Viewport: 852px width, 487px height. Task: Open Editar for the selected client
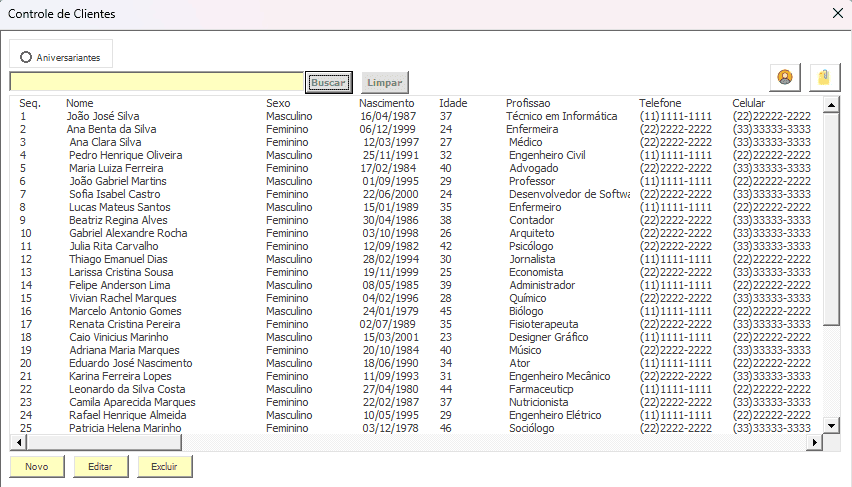[100, 467]
